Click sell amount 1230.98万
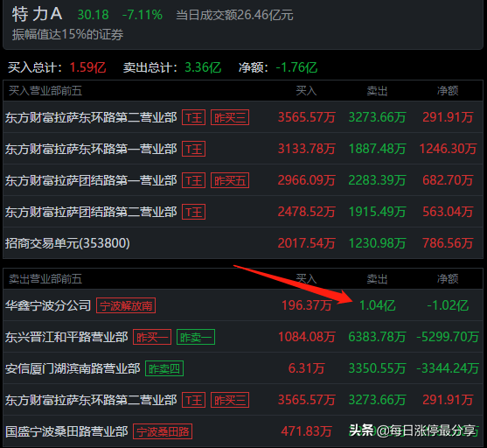Viewport: 487px width, 448px height. [x=377, y=243]
